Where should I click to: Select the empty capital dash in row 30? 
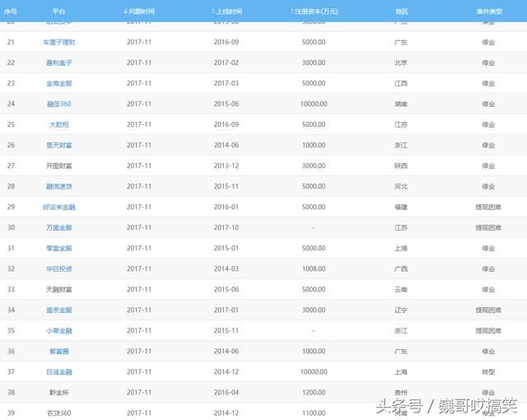[313, 227]
